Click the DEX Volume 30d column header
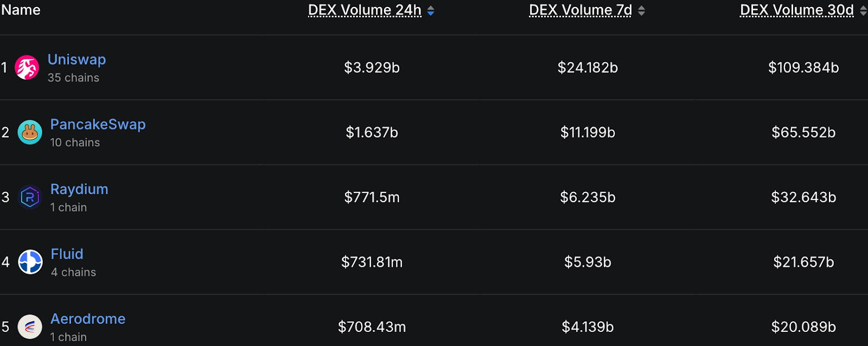The width and height of the screenshot is (868, 346). pyautogui.click(x=796, y=10)
